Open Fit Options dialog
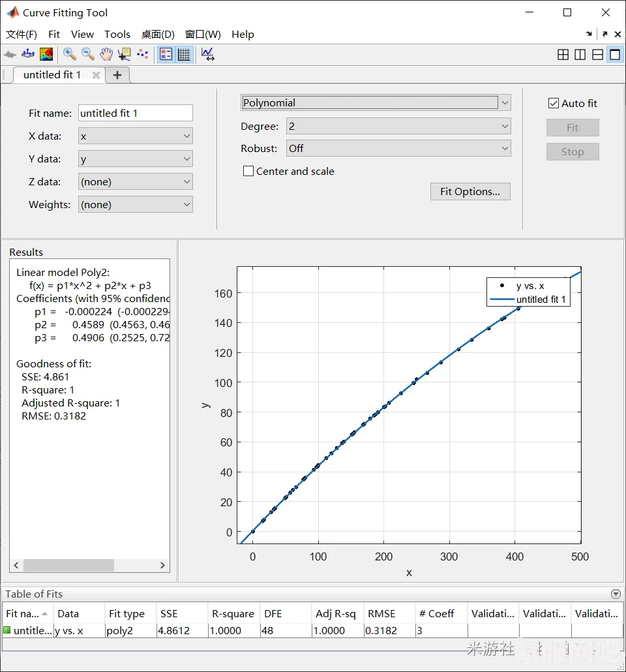The image size is (626, 672). pos(470,192)
